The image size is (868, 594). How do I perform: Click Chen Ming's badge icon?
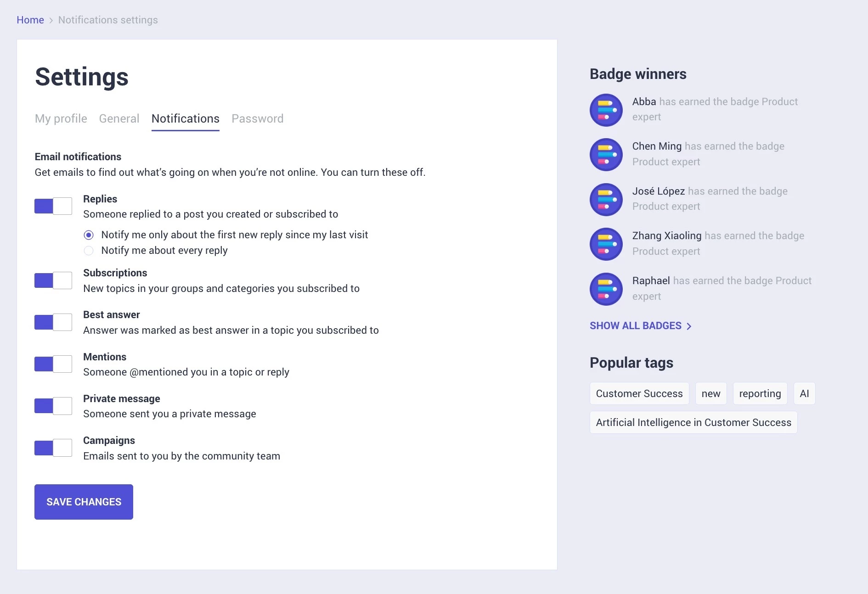tap(606, 155)
